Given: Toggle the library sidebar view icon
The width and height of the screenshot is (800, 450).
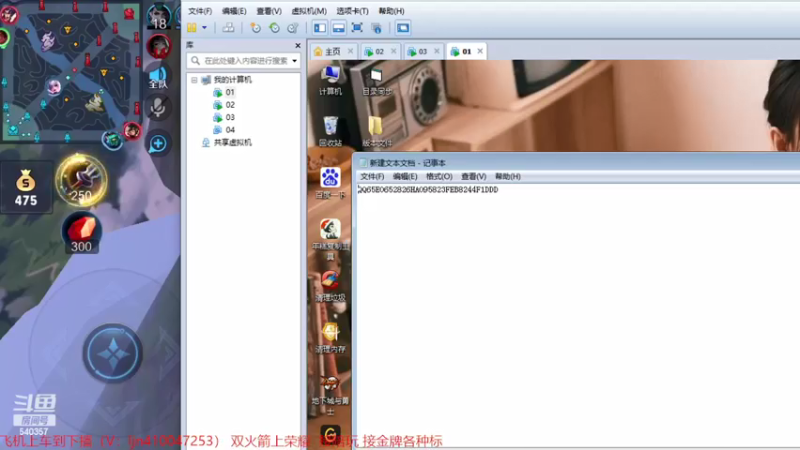Looking at the screenshot, I should [320, 28].
